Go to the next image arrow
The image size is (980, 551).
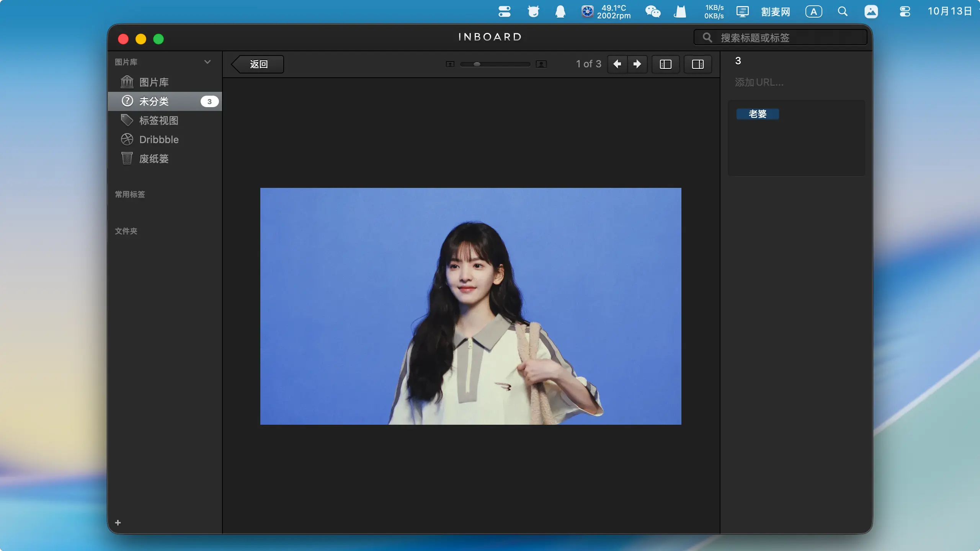637,64
